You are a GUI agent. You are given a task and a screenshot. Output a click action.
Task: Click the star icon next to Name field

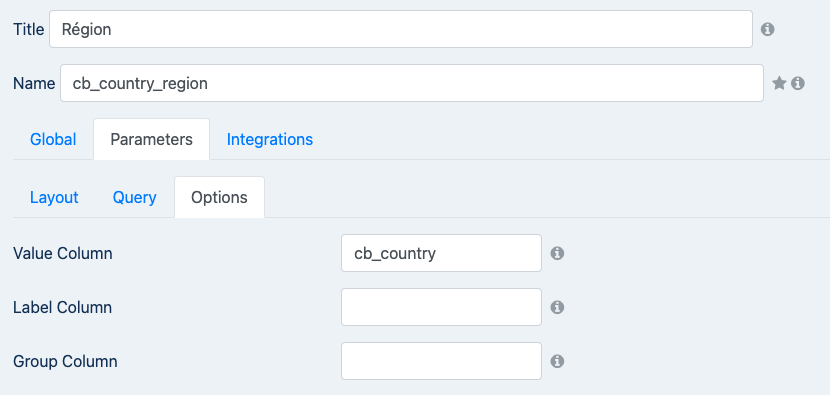779,83
